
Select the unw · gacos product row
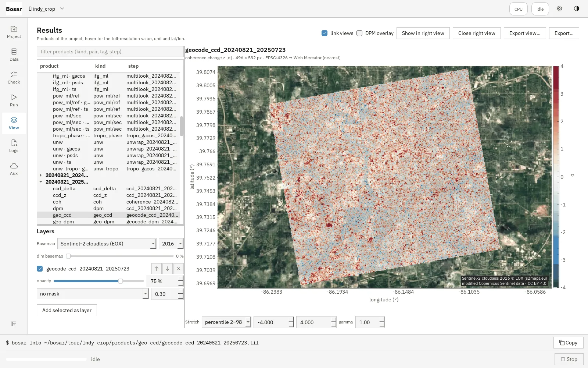[x=108, y=149]
